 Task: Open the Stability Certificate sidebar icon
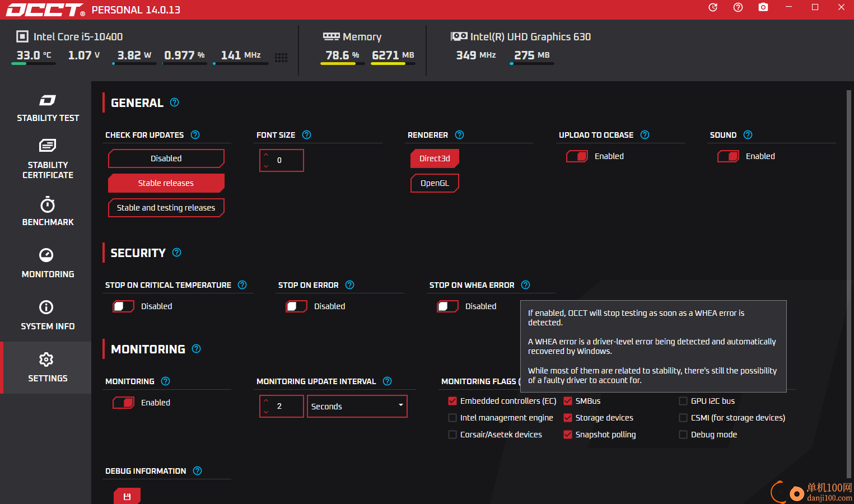point(48,146)
